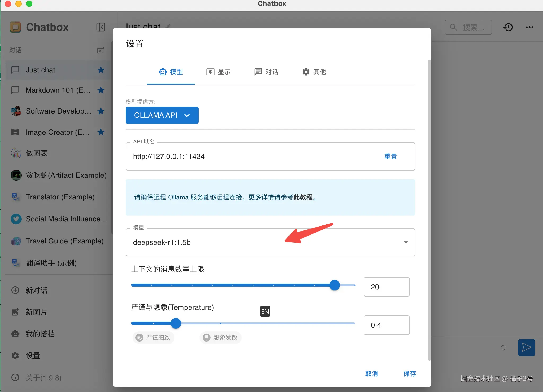Click 重置 to reset API host
This screenshot has width=543, height=392.
pyautogui.click(x=391, y=156)
